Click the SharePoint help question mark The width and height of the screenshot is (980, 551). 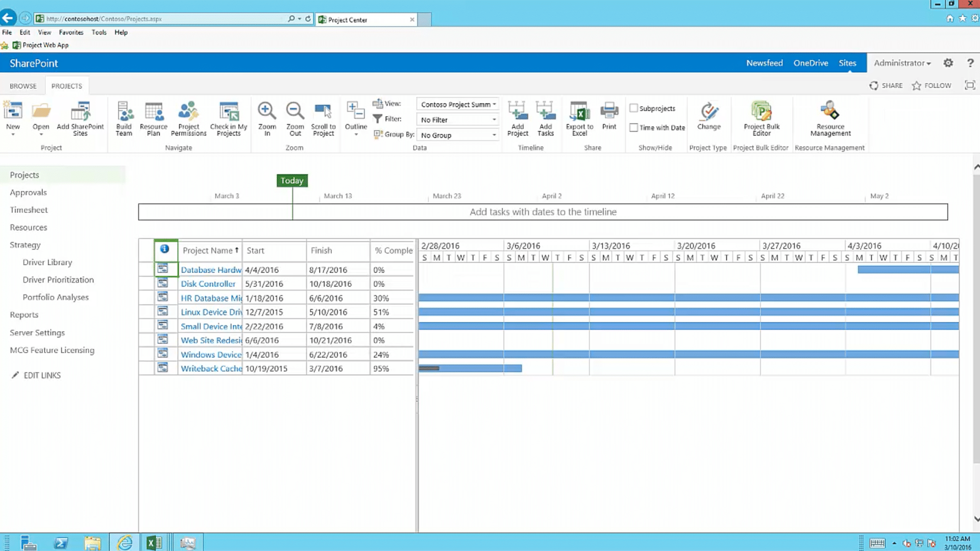pos(970,63)
